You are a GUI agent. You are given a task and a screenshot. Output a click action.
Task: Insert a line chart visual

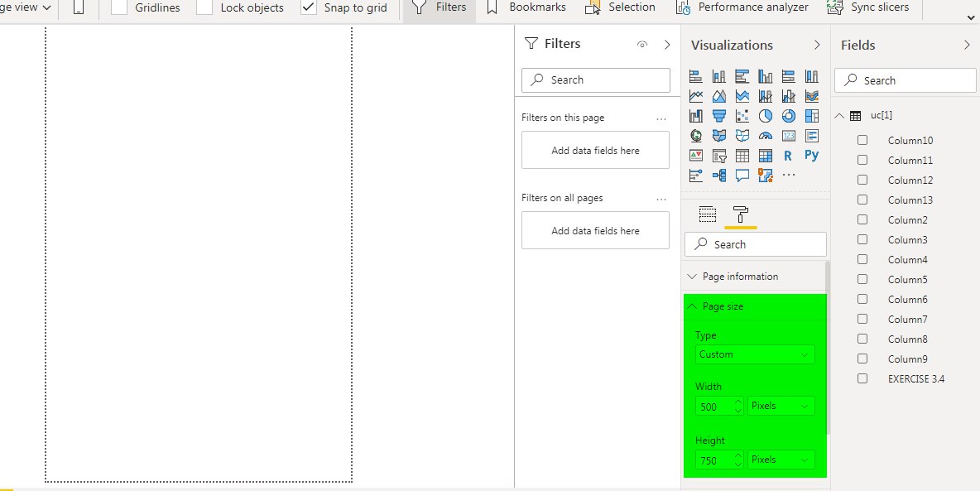pos(695,96)
